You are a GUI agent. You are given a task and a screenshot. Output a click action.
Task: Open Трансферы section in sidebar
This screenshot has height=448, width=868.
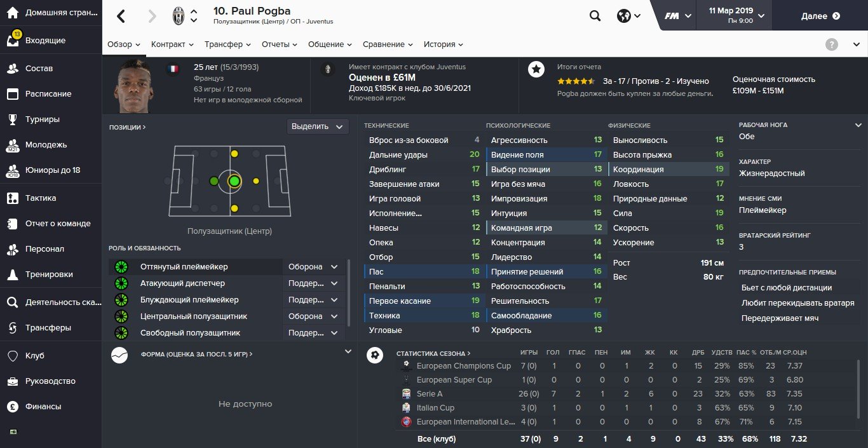coord(48,328)
